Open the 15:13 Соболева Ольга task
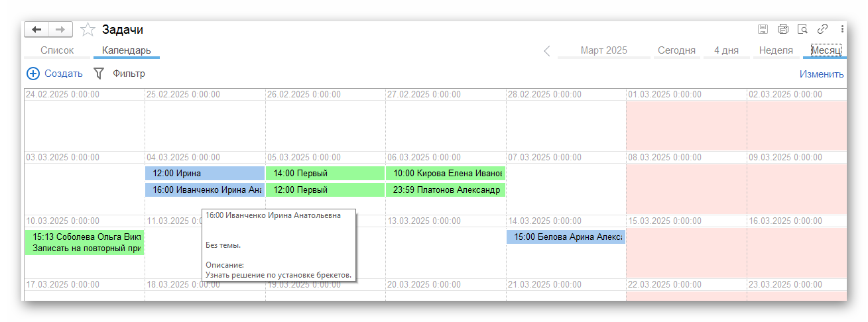The height and width of the screenshot is (322, 868). tap(84, 242)
